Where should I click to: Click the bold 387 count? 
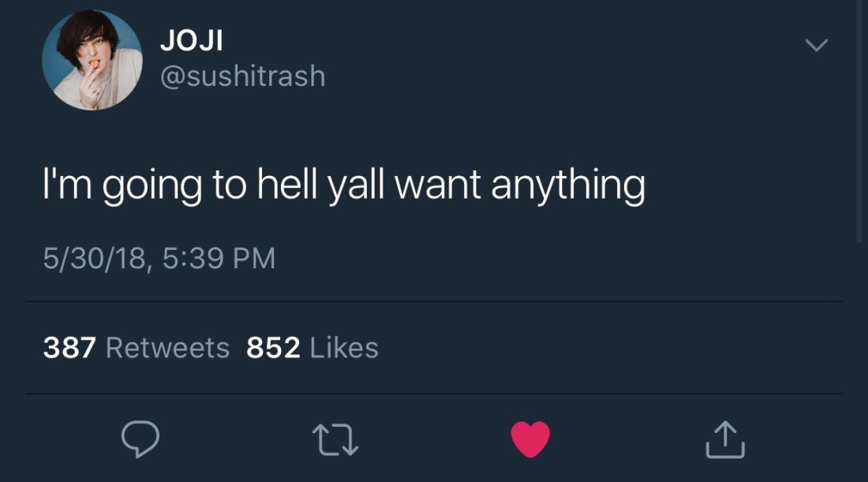[x=69, y=348]
